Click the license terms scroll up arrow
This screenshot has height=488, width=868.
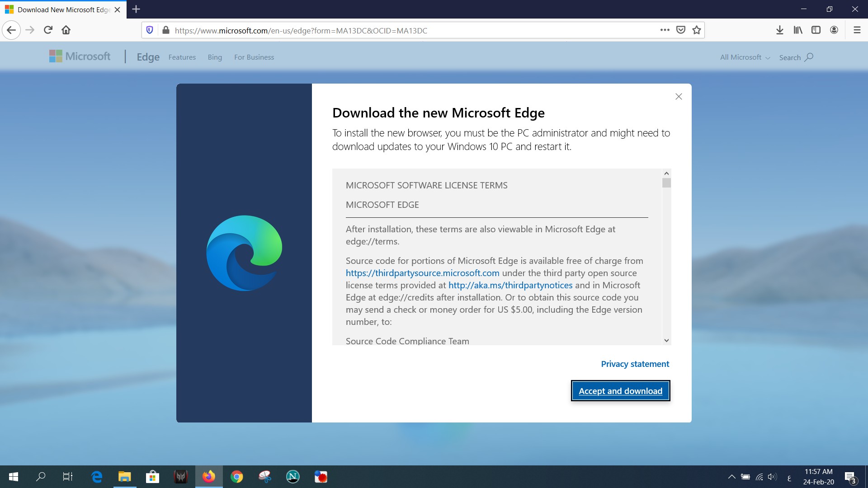coord(666,173)
